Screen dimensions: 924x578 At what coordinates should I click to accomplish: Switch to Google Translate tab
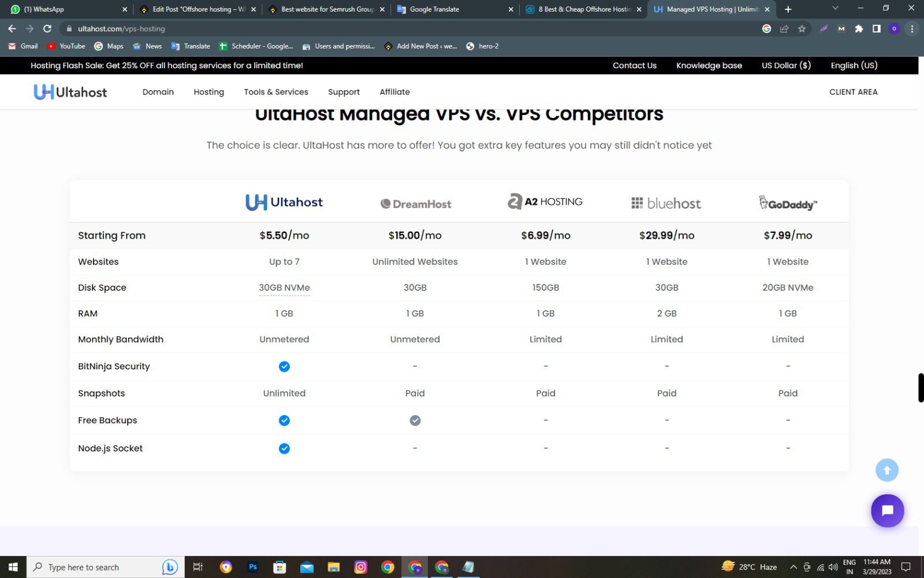[x=455, y=9]
